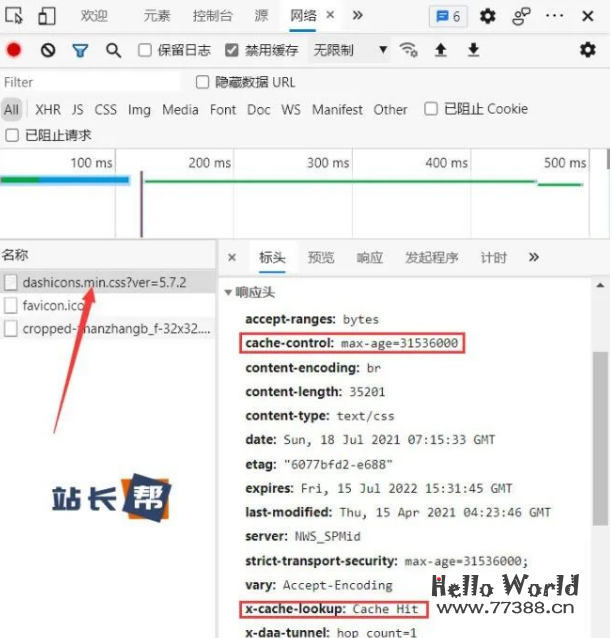Check 已阻止 Cookie checkbox
Viewport: 612px width, 638px height.
point(431,109)
